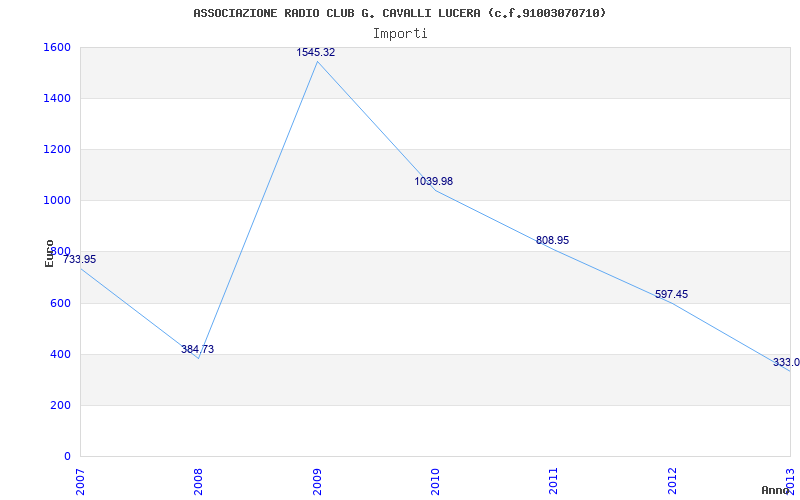Click the Anno x-axis title

[x=776, y=490]
